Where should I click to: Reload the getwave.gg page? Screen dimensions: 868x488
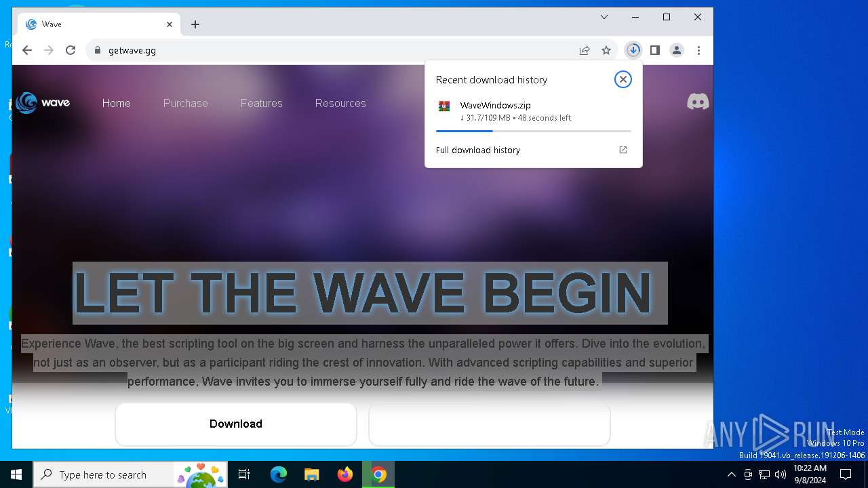coord(71,50)
